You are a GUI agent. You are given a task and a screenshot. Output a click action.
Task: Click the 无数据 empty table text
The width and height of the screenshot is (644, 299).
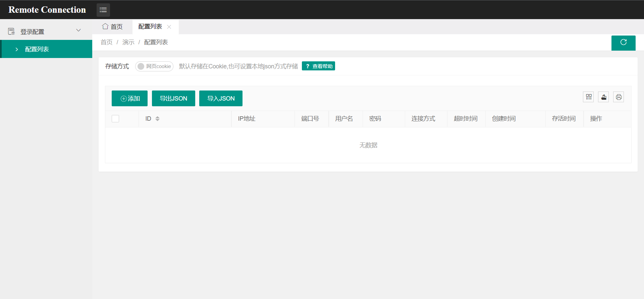tap(368, 145)
